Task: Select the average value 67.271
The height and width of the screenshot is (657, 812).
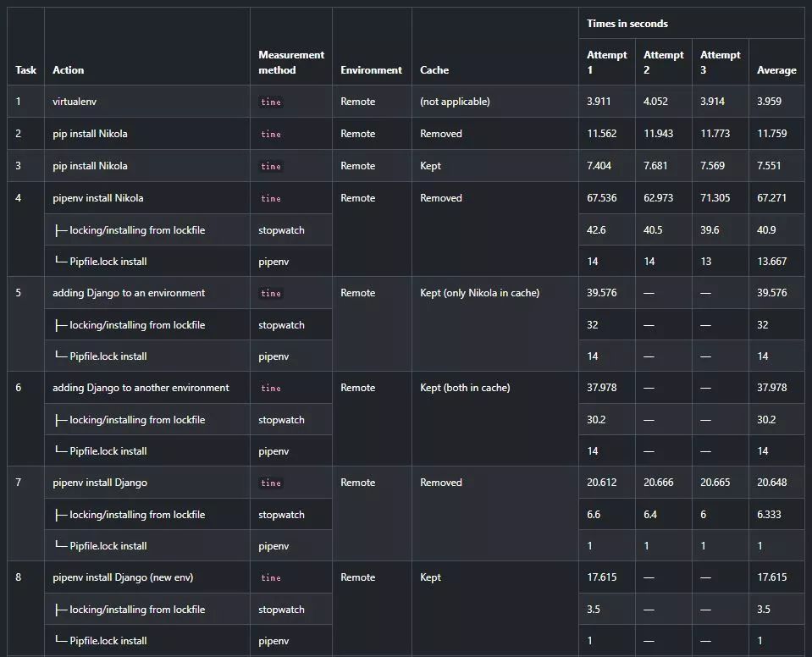Action: pyautogui.click(x=771, y=198)
